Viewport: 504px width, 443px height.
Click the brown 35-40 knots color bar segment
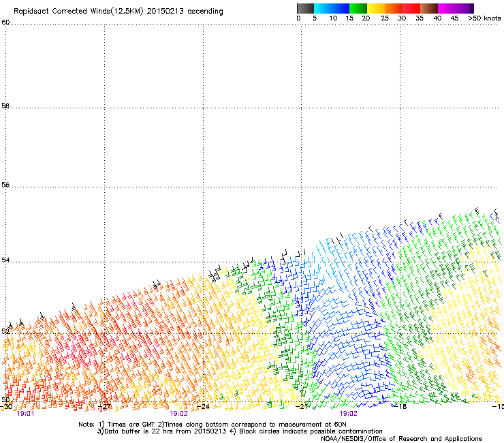(429, 8)
